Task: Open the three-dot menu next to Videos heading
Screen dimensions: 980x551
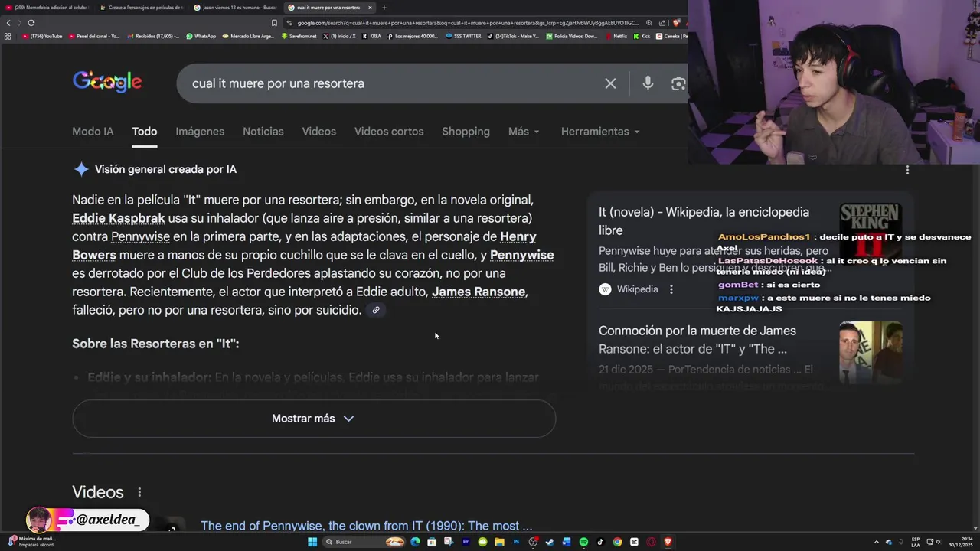Action: (x=139, y=492)
